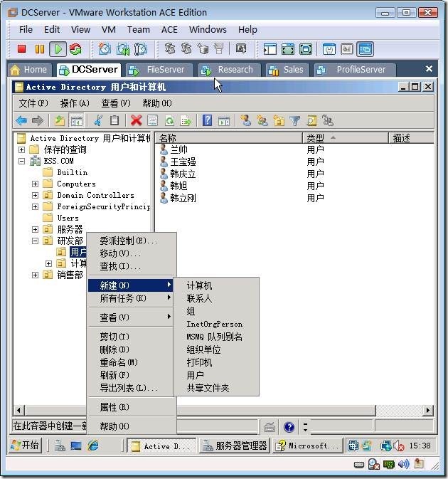Click Internet Explorer quick launch icon

point(93,446)
